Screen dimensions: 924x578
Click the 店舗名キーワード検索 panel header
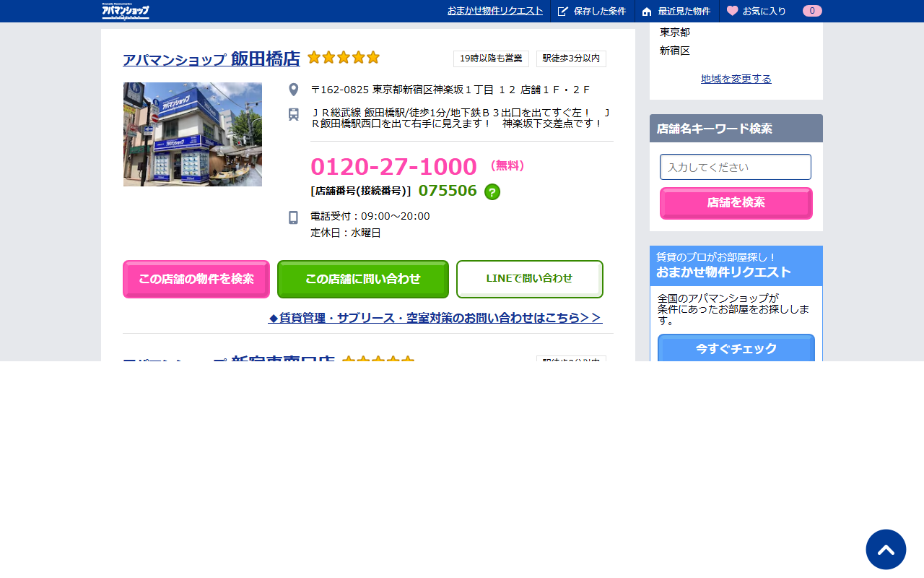(x=736, y=129)
